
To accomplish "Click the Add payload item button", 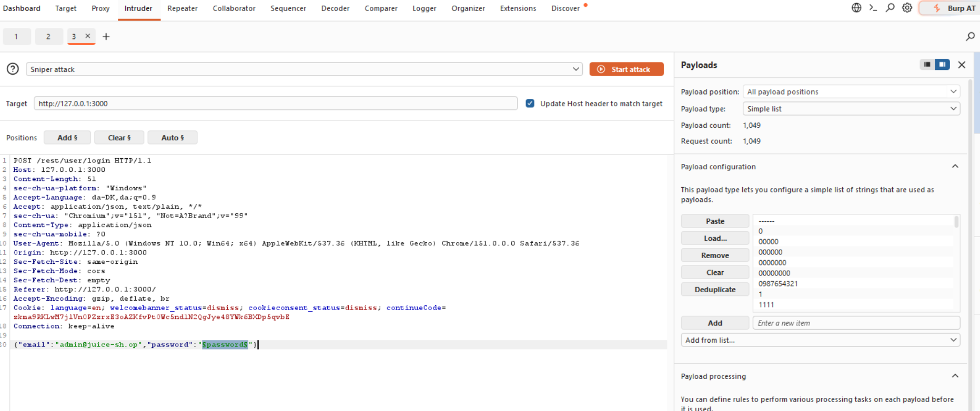I will coord(715,323).
